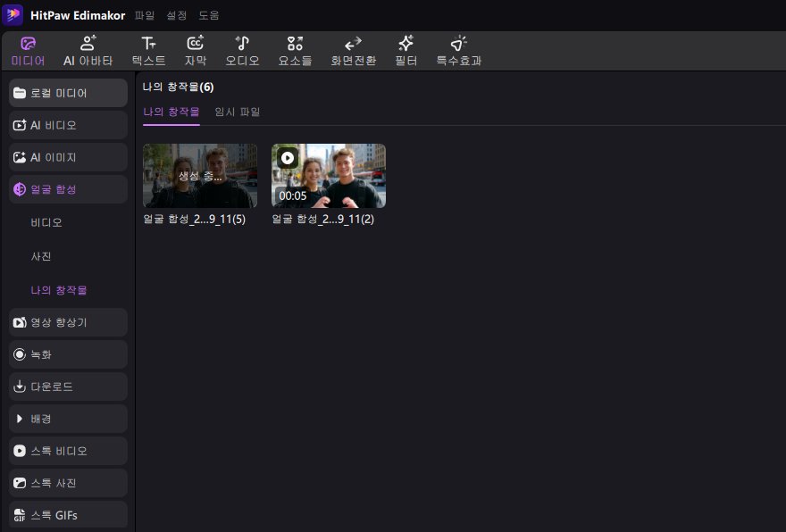Open the 요소들 elements icon
Image resolution: width=786 pixels, height=532 pixels.
coord(295,44)
